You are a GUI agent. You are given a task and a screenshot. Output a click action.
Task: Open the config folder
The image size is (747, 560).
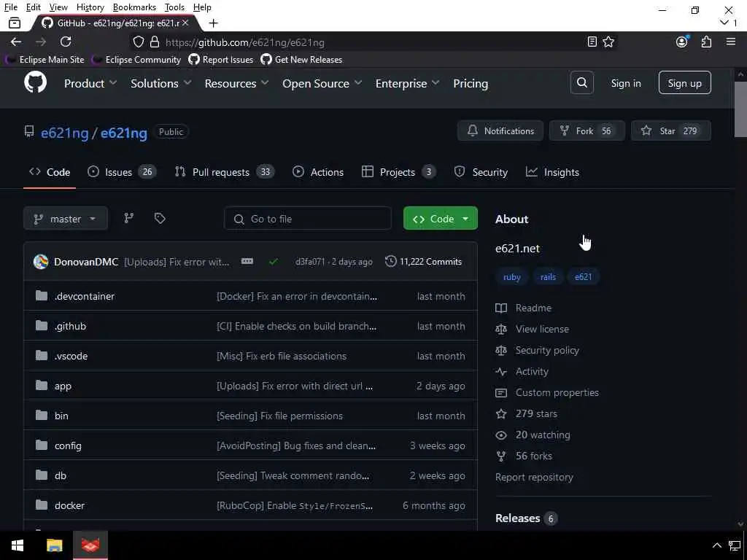pos(68,446)
